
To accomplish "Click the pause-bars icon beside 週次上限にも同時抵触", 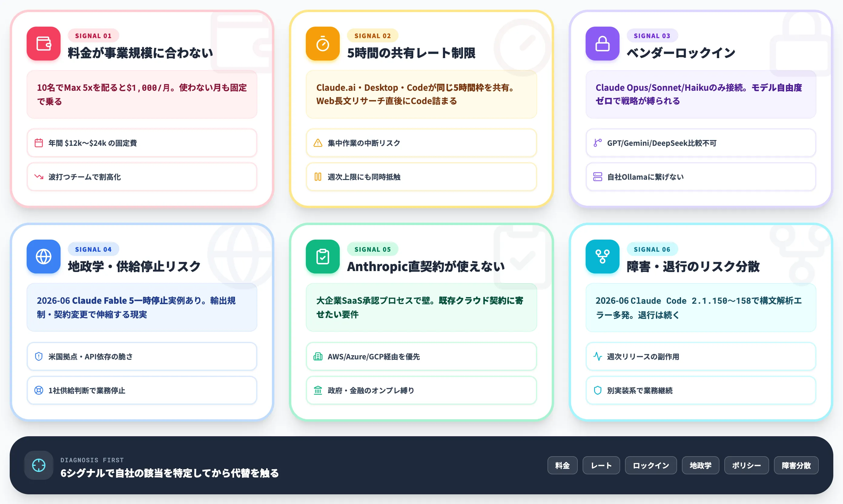I will click(318, 177).
